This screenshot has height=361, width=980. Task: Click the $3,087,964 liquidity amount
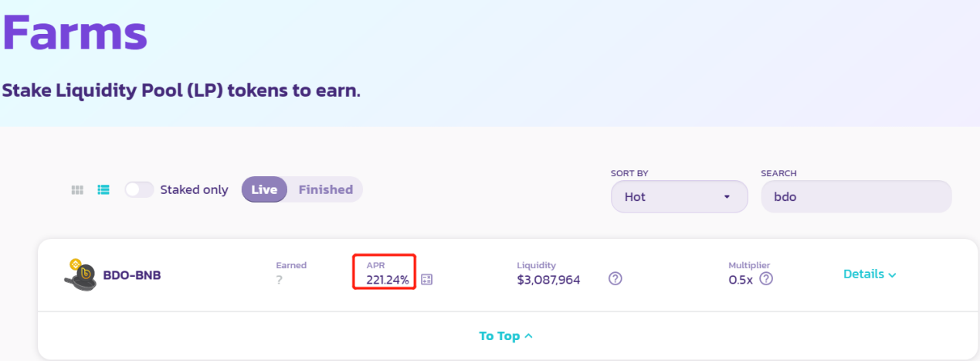pos(548,279)
